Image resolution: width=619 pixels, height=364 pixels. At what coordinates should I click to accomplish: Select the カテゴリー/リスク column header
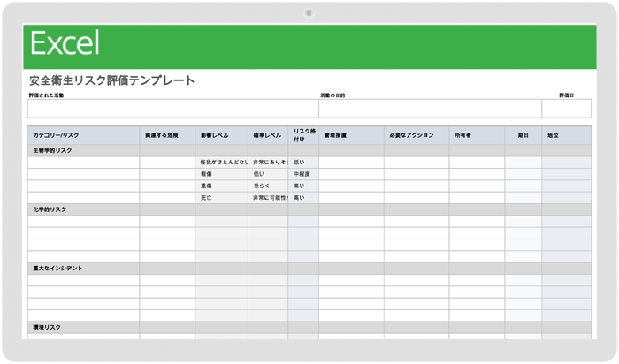[x=83, y=135]
